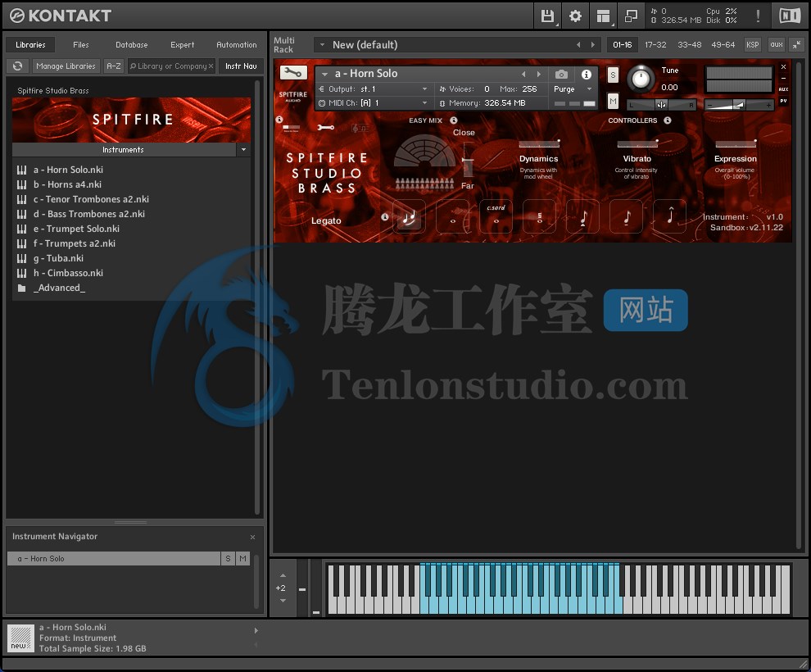The image size is (811, 672).
Task: Select the staccato accent articulation icon
Action: point(583,217)
